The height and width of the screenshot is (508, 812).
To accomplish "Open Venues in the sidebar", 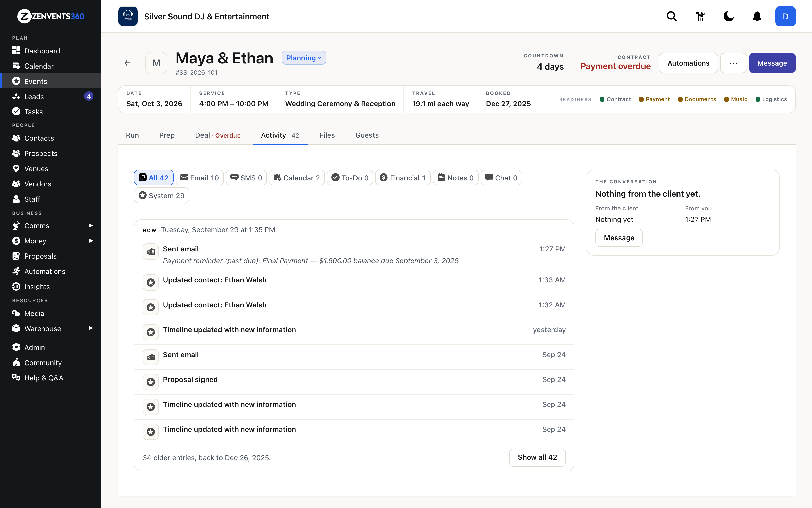I will point(51,169).
